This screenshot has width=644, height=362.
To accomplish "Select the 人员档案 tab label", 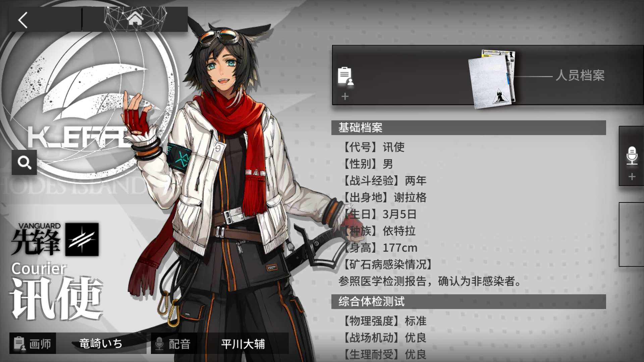I will (580, 75).
